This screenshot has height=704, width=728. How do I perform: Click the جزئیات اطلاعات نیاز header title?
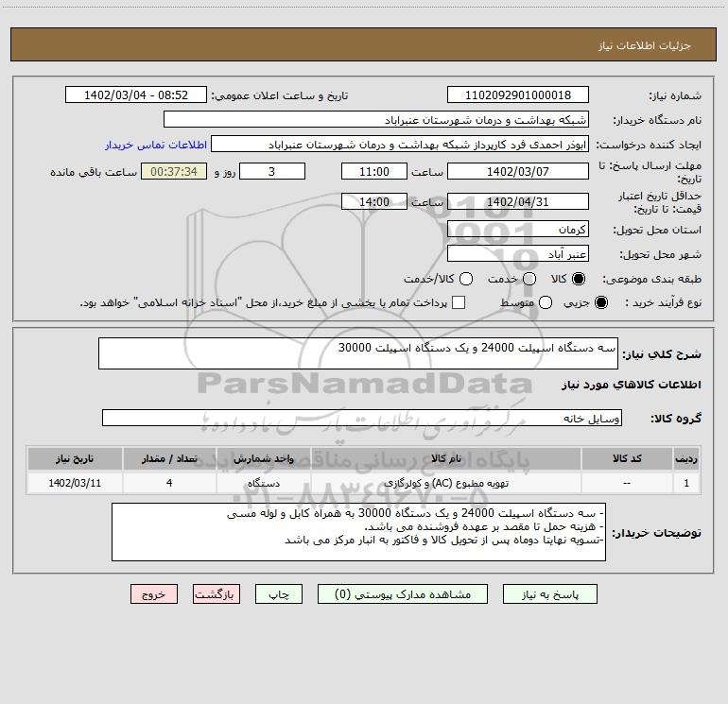coord(645,45)
